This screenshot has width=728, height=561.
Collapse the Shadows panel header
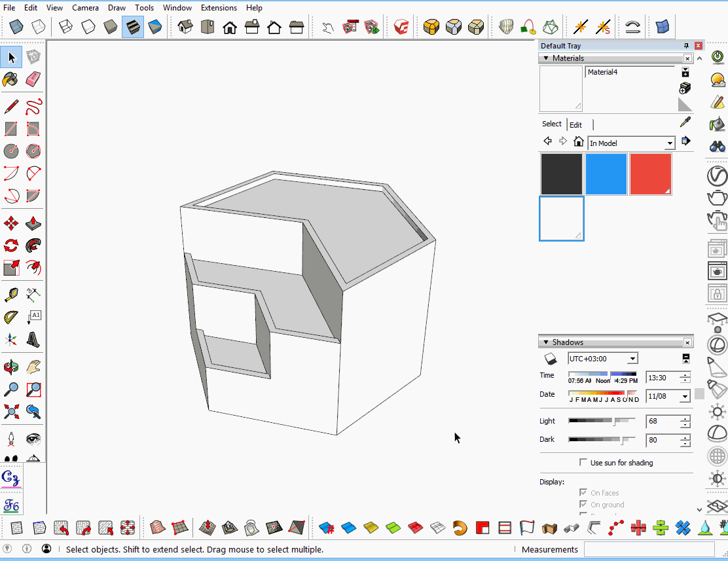point(546,342)
